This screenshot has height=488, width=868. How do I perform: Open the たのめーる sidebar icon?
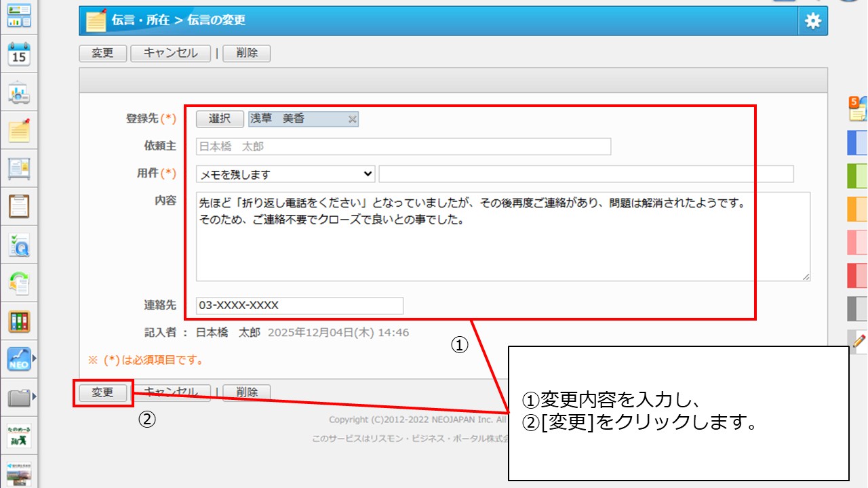click(19, 435)
